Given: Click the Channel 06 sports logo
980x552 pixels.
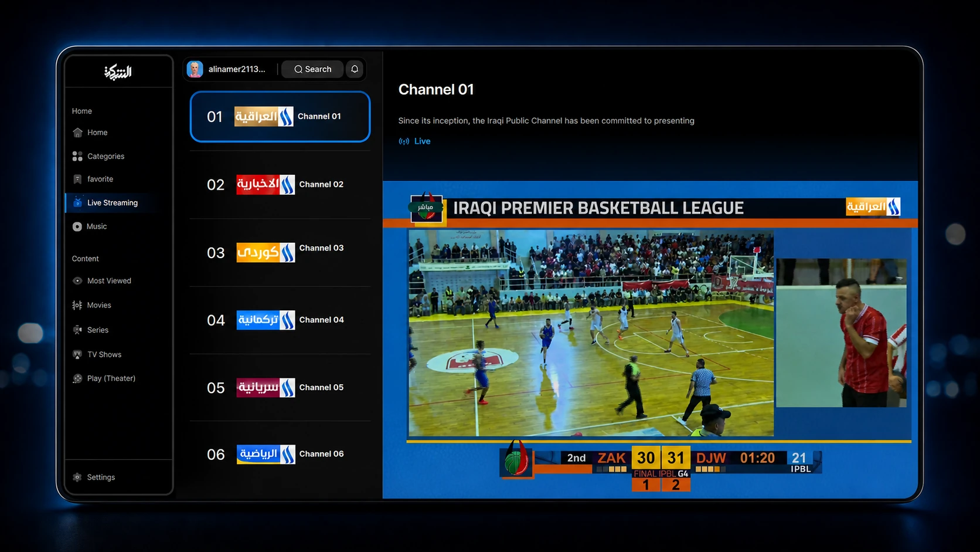Looking at the screenshot, I should tap(266, 454).
